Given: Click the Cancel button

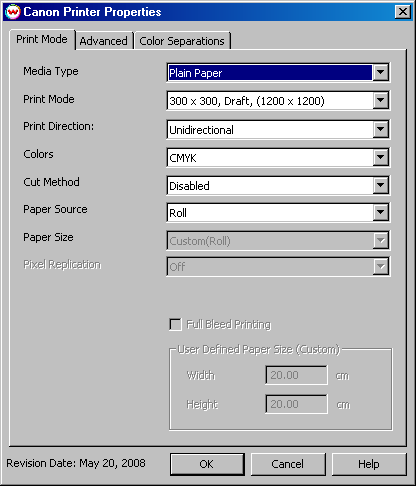Looking at the screenshot, I should [288, 464].
